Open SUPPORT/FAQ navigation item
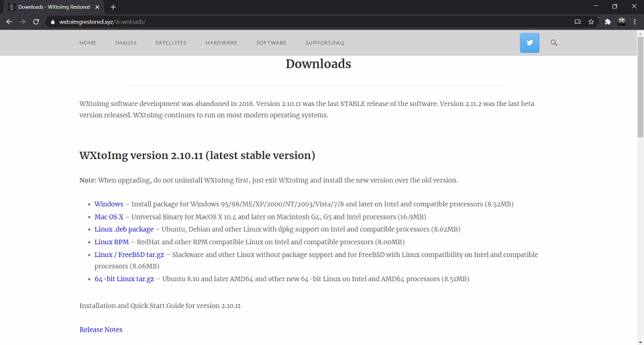Image resolution: width=644 pixels, height=345 pixels. click(325, 43)
